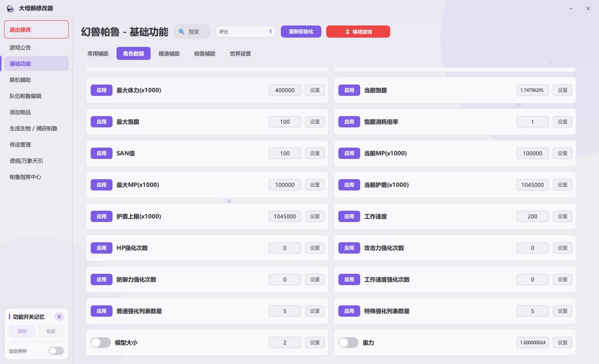Click 设置 for 重力
The image size is (599, 364).
click(x=563, y=343)
